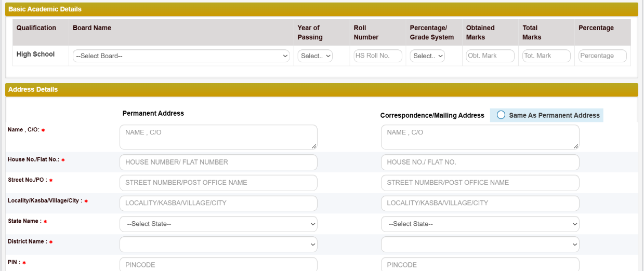Click the Tot. Mark input field

click(x=546, y=56)
